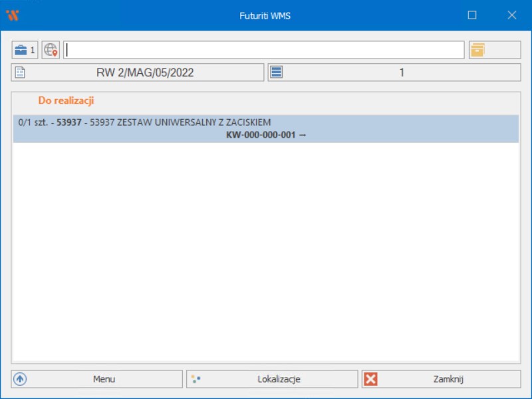Open document RW 2/MAG/05/2022

[145, 72]
